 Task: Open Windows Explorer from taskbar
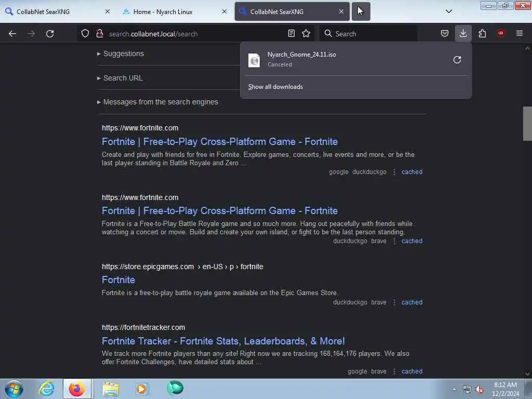point(111,389)
